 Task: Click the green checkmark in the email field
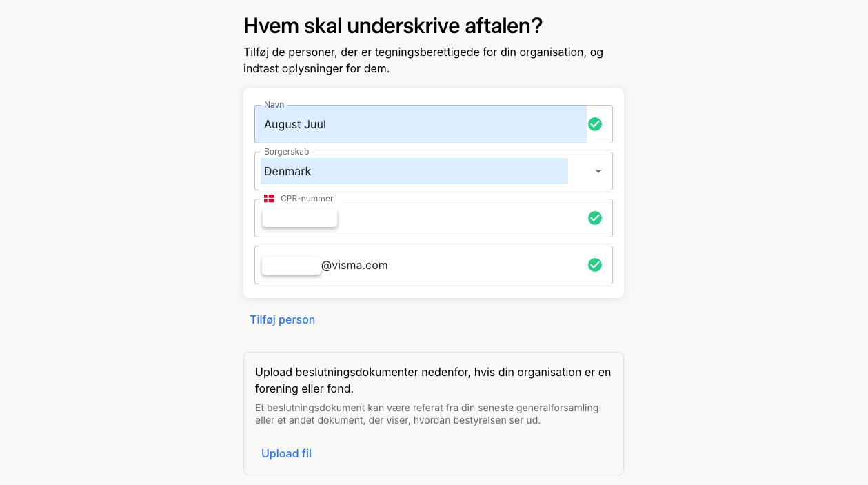point(595,265)
